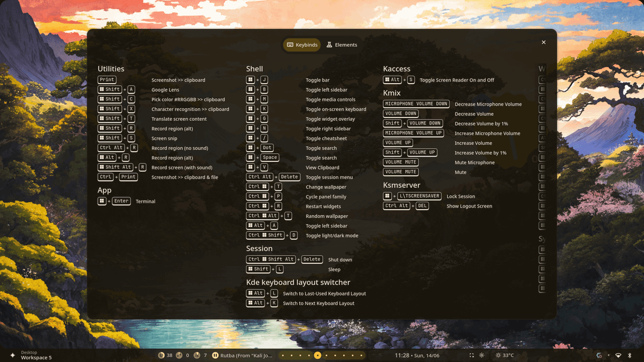
Task: Click the Utilities section heading
Action: (111, 69)
